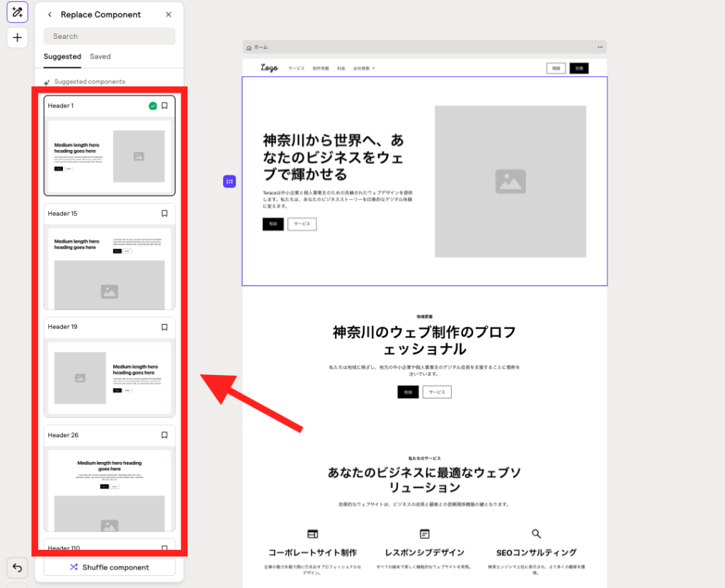Switch to the Saved tab
Image resolution: width=725 pixels, height=588 pixels.
(x=100, y=57)
